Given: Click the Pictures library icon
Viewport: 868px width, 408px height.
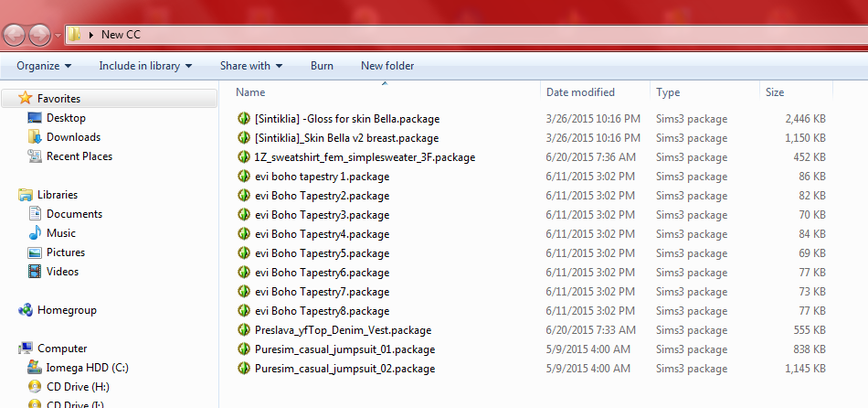Looking at the screenshot, I should (35, 252).
